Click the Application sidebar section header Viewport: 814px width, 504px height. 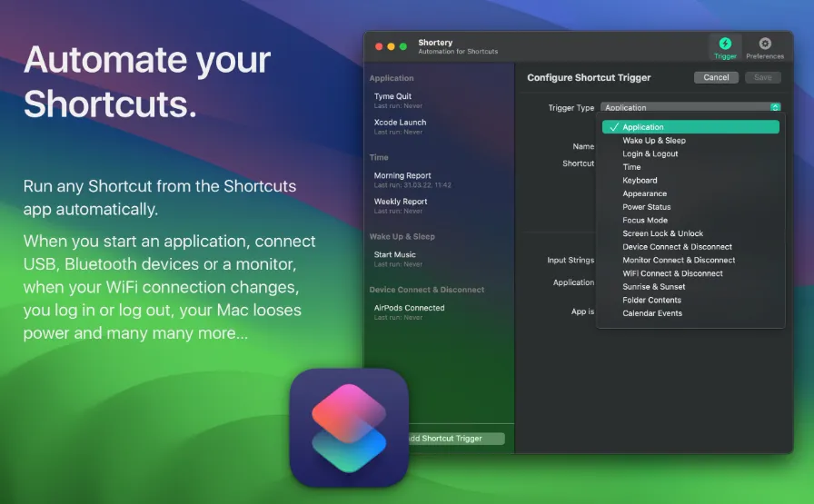coord(392,78)
